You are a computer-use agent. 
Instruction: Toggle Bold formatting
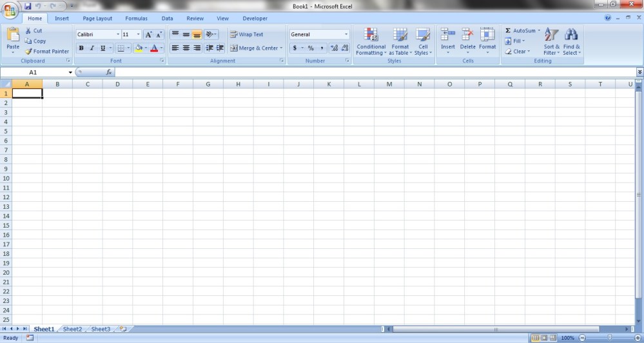tap(81, 48)
